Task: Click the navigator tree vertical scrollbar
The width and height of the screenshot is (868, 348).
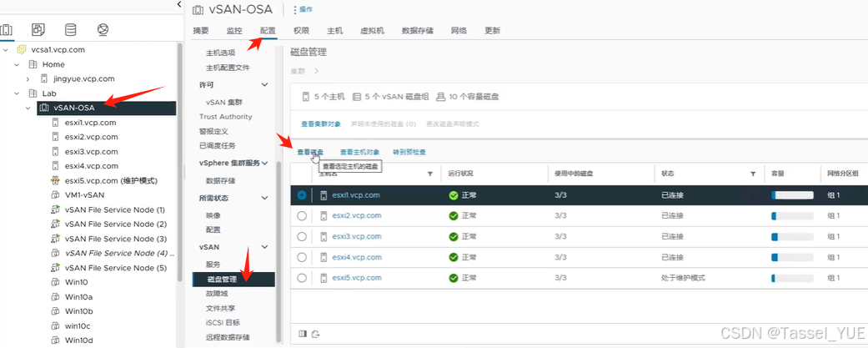Action: 180,161
